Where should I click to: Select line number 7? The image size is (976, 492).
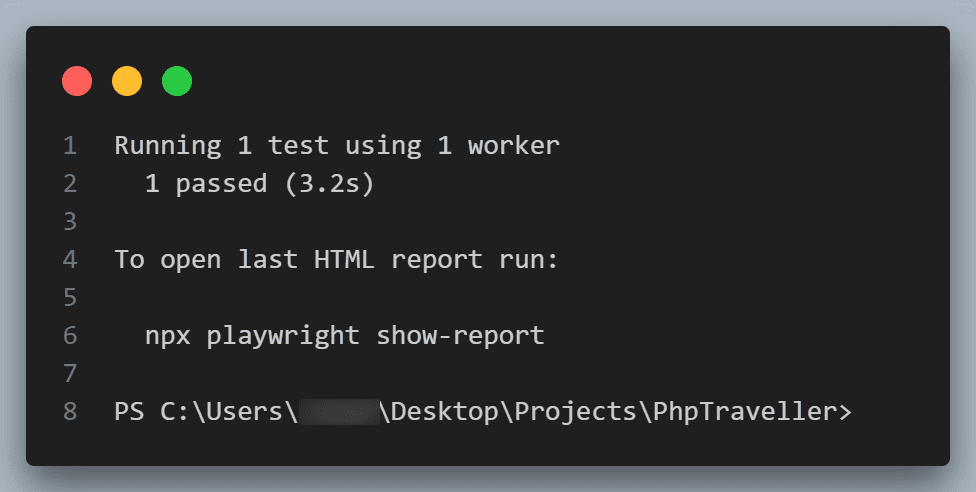[70, 374]
